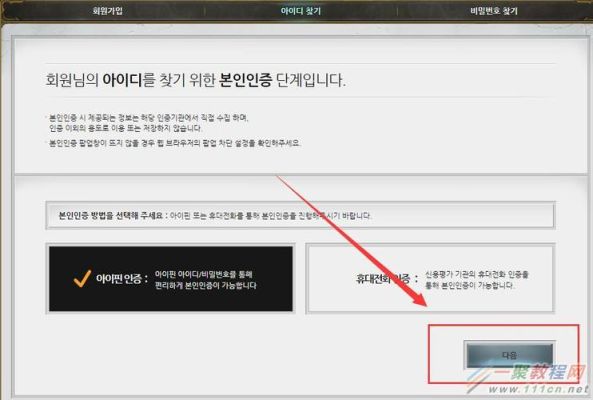Click the 인증 이외의 용도로 notice line
Viewport: 593px width, 400px height.
click(126, 128)
